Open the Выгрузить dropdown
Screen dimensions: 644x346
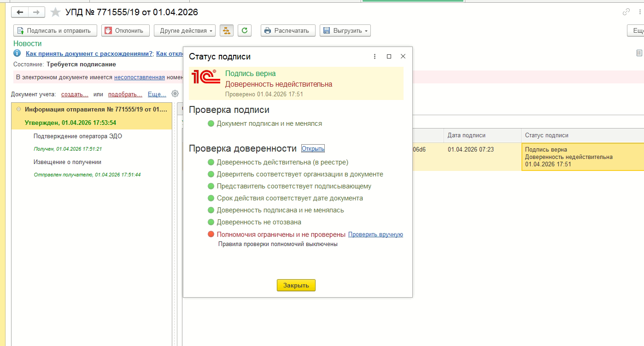[345, 31]
